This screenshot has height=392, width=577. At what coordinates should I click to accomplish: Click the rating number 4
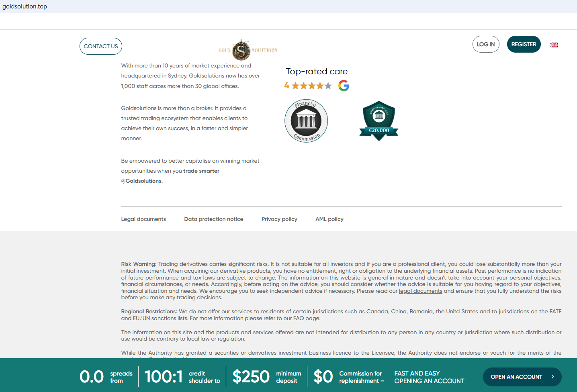click(x=287, y=86)
